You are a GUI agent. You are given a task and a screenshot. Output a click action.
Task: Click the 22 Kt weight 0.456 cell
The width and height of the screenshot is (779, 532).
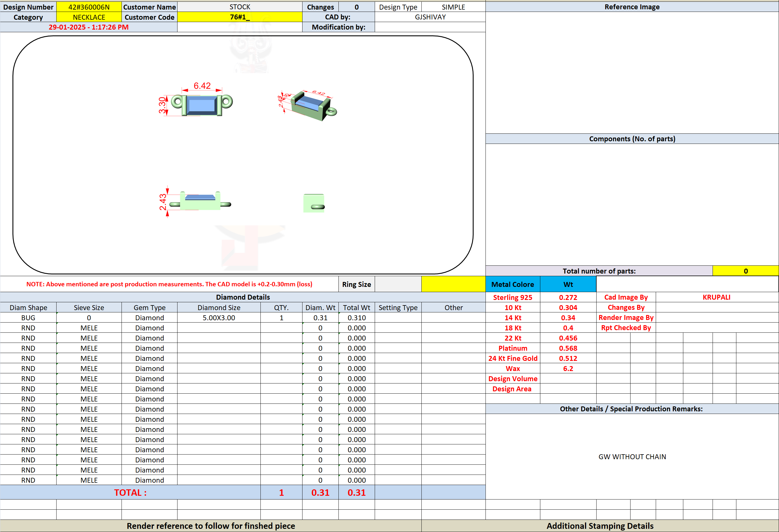coord(568,338)
